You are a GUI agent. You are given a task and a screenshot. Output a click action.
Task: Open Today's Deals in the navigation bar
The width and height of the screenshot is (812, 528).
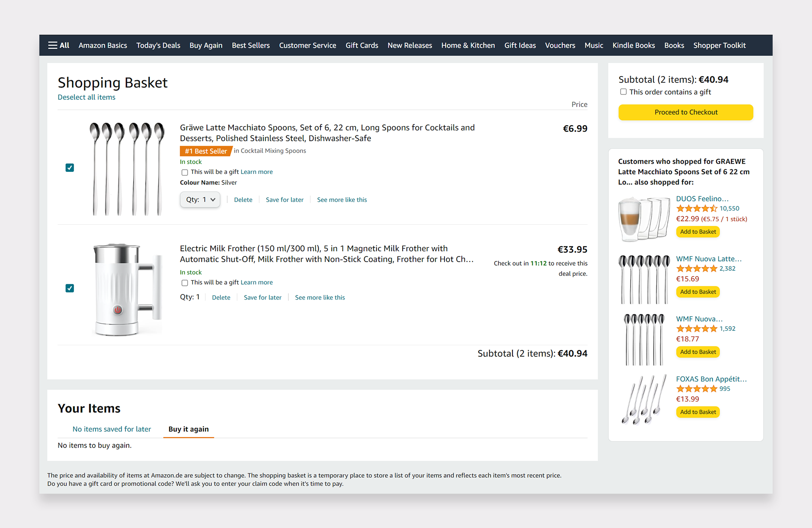click(158, 45)
